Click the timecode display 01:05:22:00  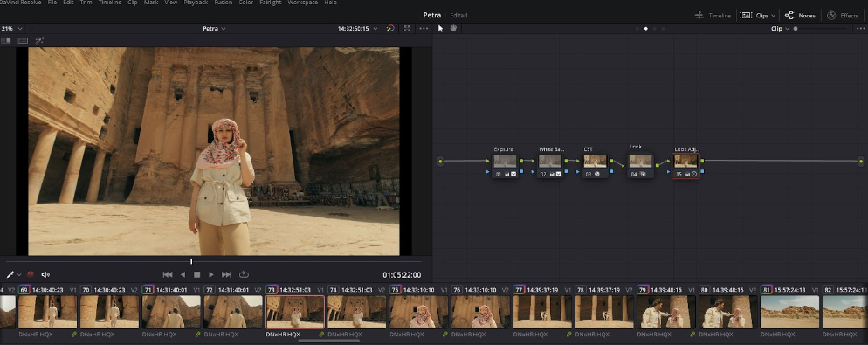tap(402, 274)
